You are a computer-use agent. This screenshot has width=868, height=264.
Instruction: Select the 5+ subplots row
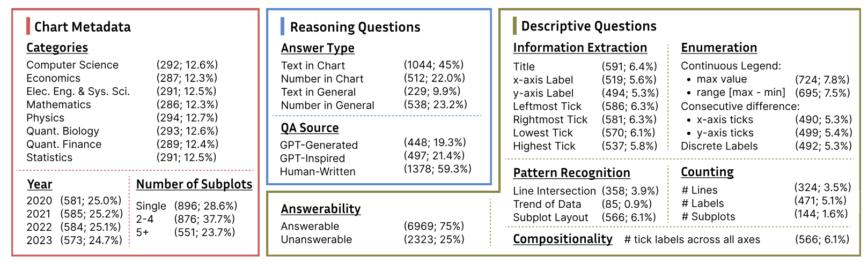[x=143, y=232]
